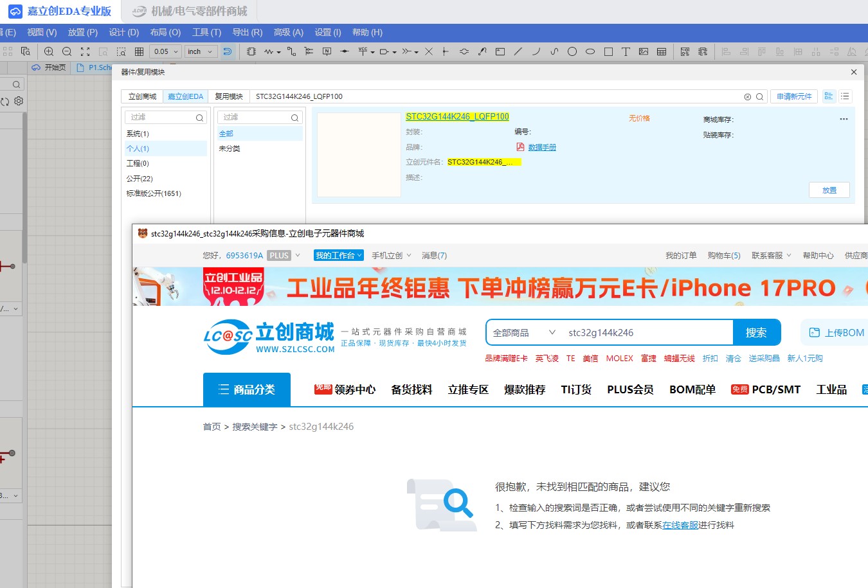Open the inch unit dropdown
Screen dimensions: 868x588
(200, 51)
